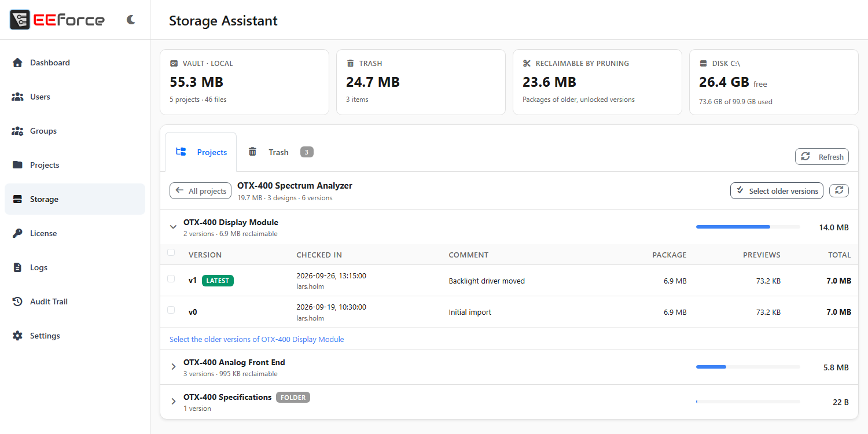Open the Dashboard home icon
This screenshot has height=434, width=868.
17,62
